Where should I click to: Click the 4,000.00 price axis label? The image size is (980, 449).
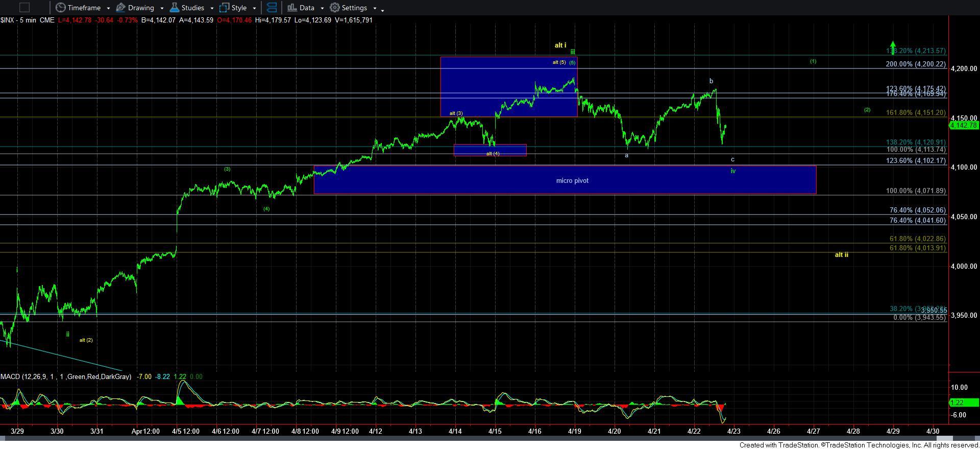click(964, 266)
